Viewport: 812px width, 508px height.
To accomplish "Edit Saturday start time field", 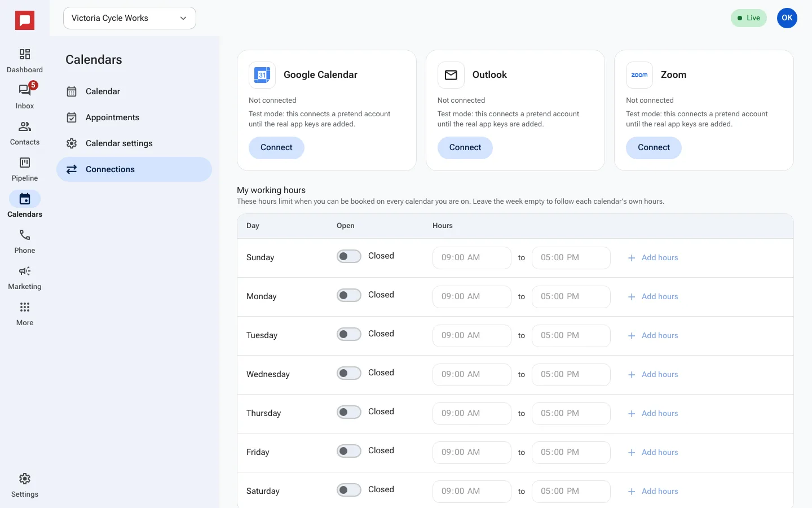I will click(x=472, y=492).
